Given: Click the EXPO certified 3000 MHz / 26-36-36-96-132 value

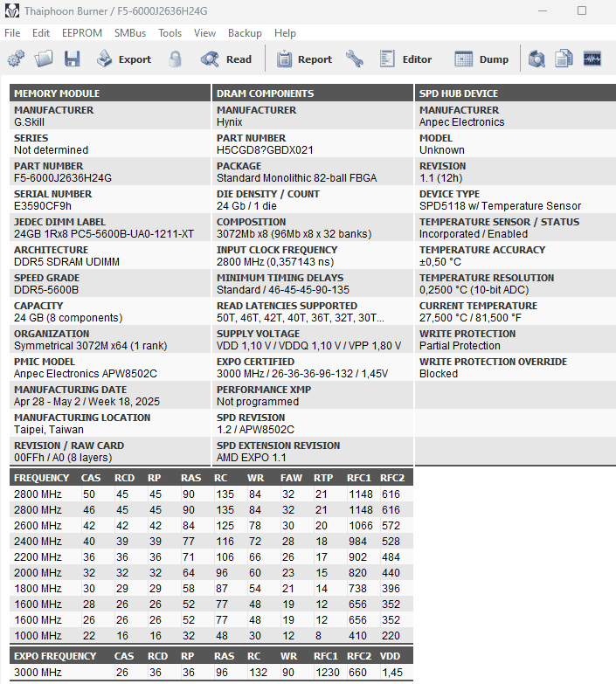Looking at the screenshot, I should [x=302, y=373].
